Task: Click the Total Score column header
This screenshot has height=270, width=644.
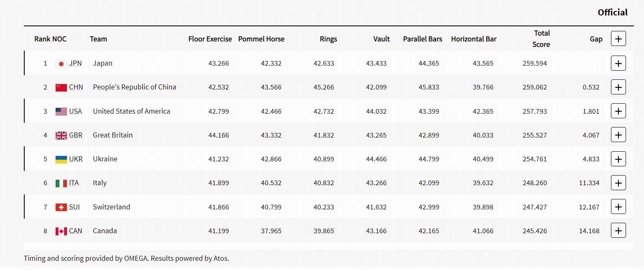Action: (x=541, y=39)
